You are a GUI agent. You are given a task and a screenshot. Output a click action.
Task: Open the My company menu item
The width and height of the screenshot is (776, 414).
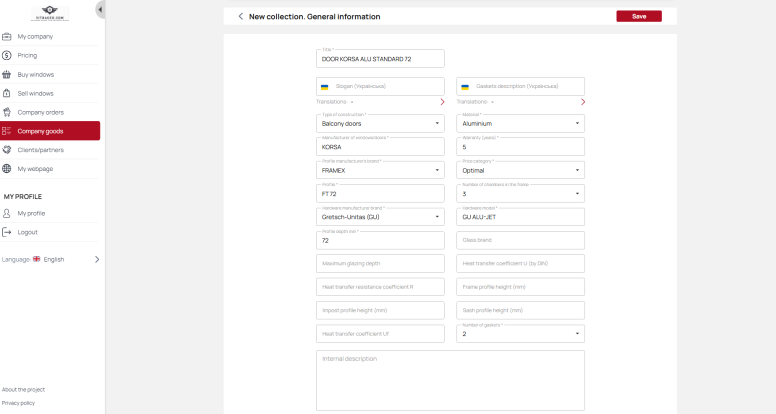(x=50, y=37)
